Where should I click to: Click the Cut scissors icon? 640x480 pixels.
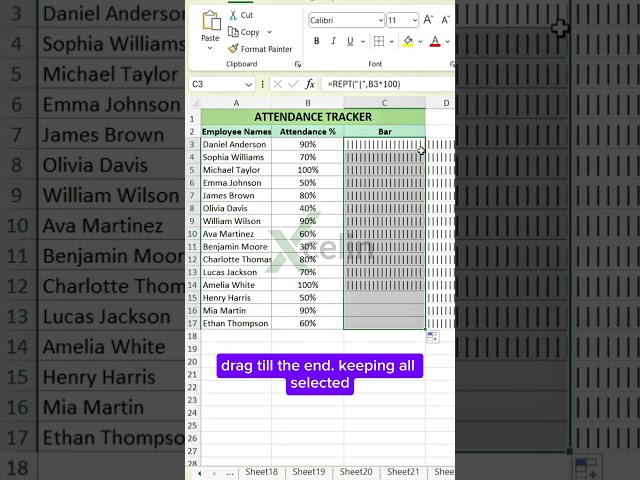[x=233, y=15]
